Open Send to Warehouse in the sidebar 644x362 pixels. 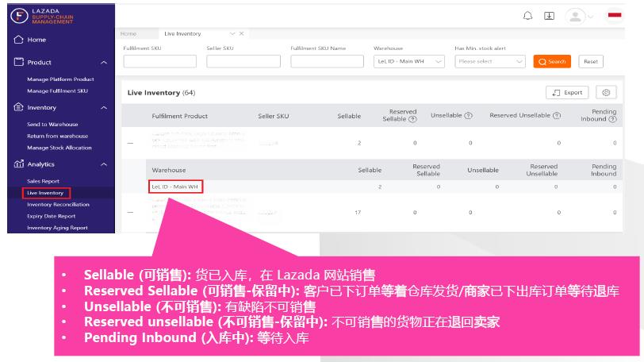coord(52,124)
